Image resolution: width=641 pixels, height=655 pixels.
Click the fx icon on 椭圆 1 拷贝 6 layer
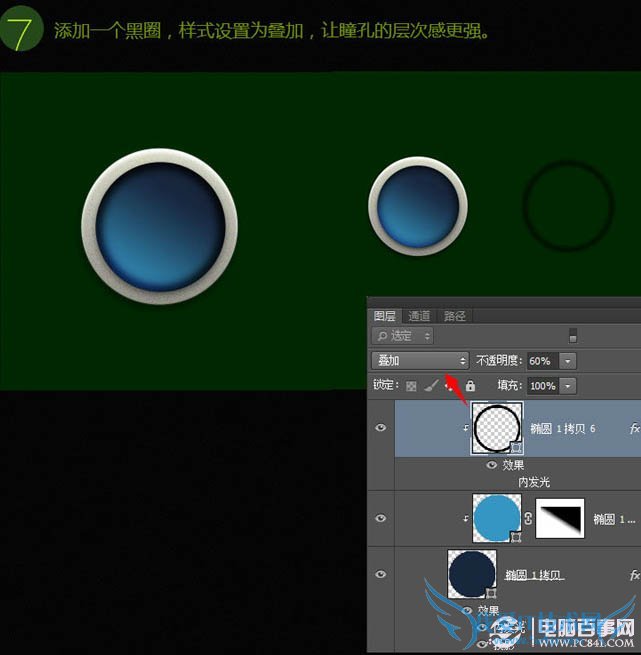[x=634, y=428]
